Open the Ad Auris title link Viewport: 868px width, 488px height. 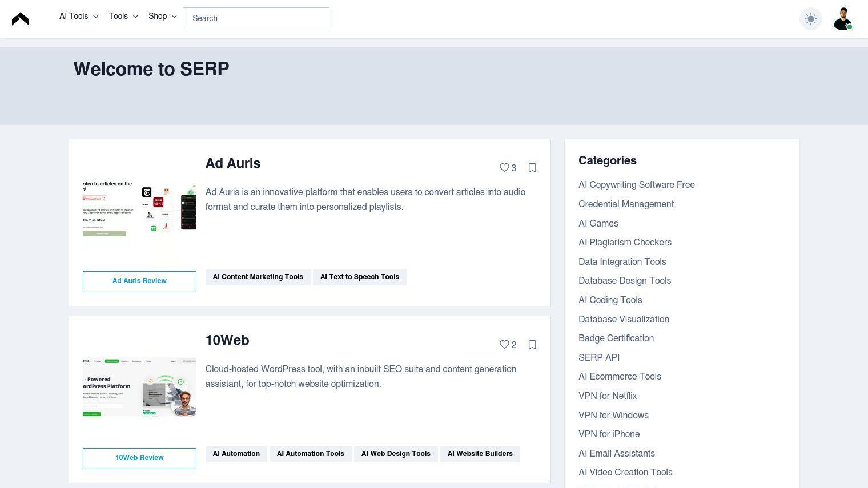click(233, 164)
